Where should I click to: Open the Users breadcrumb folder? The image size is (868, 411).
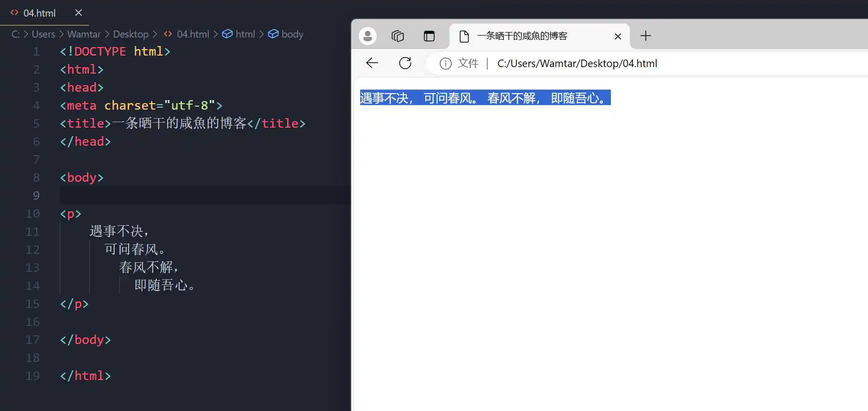tap(44, 34)
